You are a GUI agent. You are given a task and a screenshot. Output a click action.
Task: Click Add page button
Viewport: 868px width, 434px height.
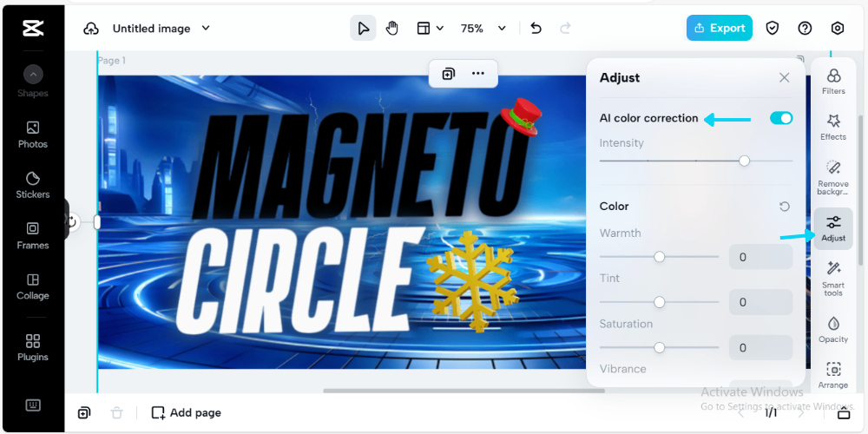(186, 412)
